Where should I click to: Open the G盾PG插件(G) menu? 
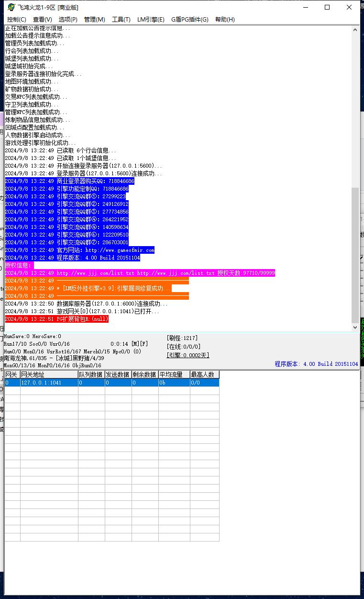[x=190, y=20]
